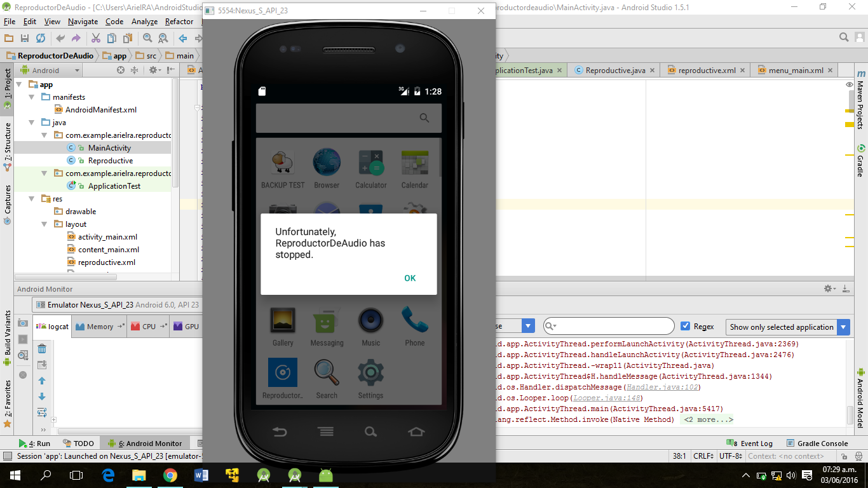Image resolution: width=868 pixels, height=488 pixels.
Task: Open the Refactor menu
Action: [179, 22]
